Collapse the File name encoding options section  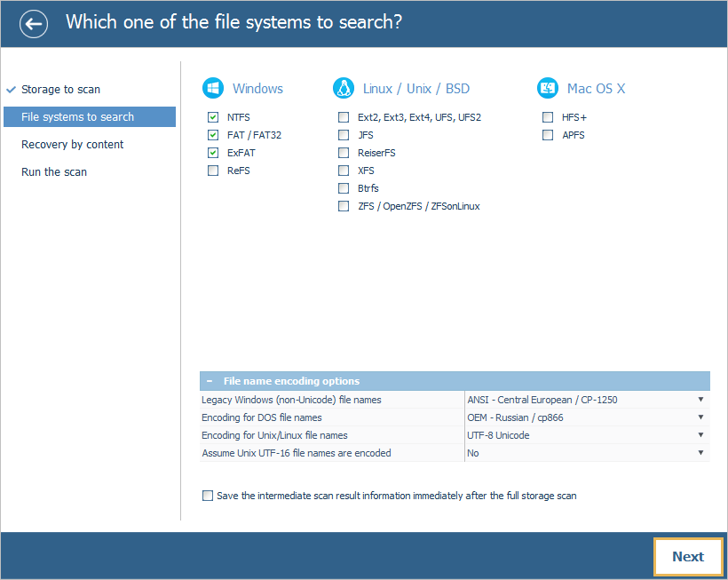click(x=208, y=381)
